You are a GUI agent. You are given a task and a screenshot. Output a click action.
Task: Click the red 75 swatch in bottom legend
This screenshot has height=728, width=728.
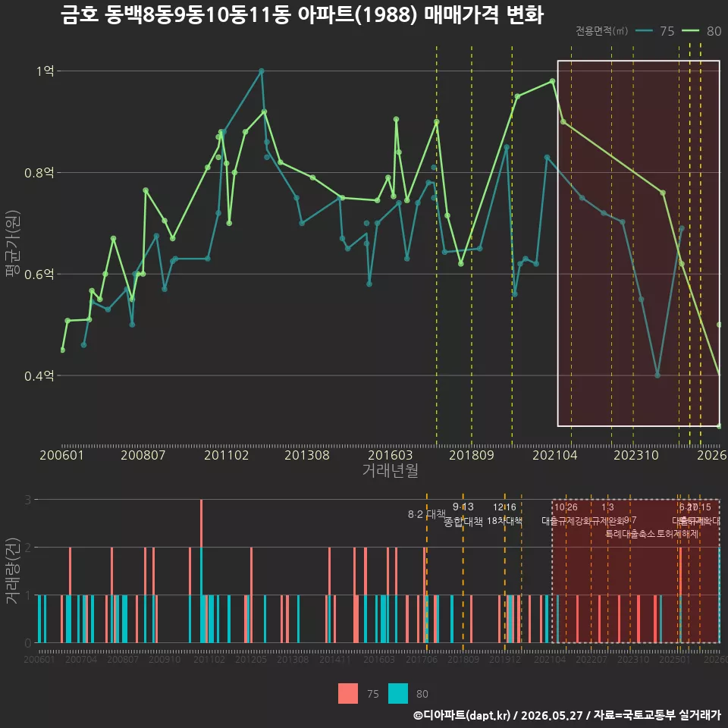[348, 694]
